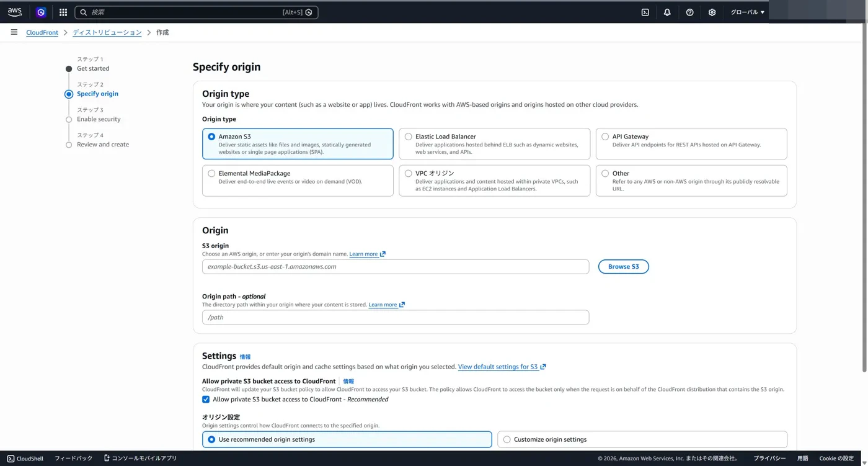The width and height of the screenshot is (868, 466).
Task: Choose Use recommended origin settings
Action: (347, 439)
